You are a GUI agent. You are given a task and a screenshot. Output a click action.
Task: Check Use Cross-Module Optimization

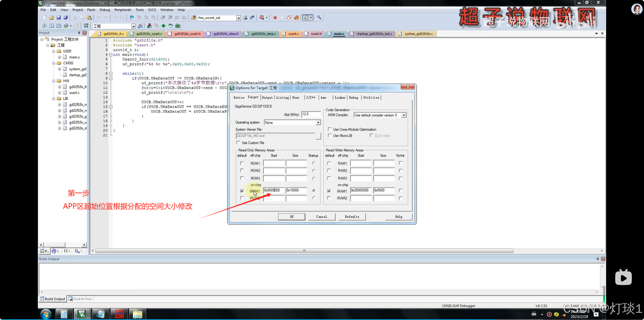click(x=330, y=130)
